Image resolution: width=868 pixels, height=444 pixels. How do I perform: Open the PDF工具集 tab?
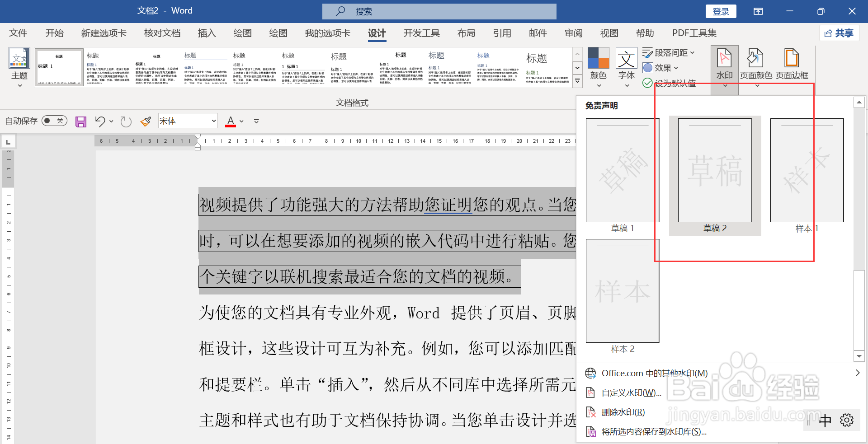coord(694,33)
